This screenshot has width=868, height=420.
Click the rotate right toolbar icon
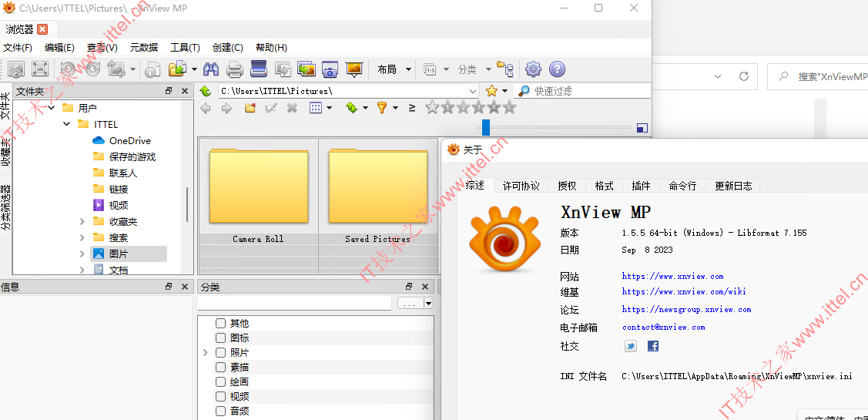tap(92, 69)
